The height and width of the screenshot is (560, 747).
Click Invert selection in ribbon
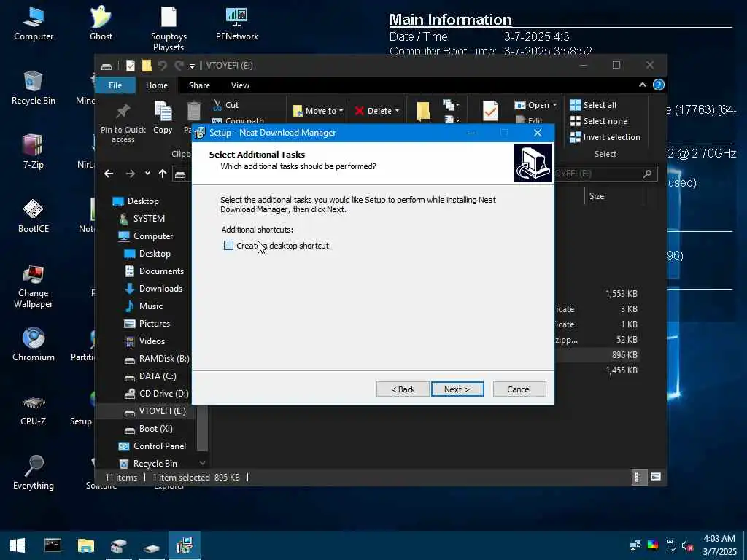(605, 137)
